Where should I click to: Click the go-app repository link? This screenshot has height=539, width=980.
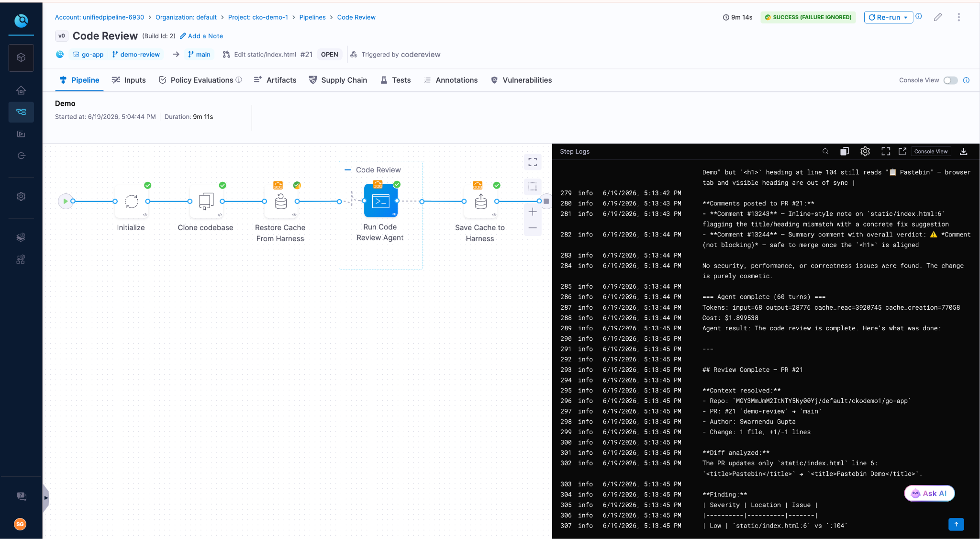click(88, 55)
